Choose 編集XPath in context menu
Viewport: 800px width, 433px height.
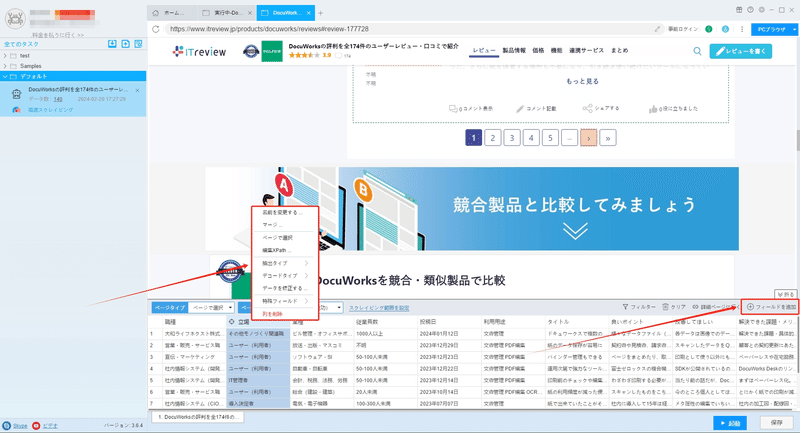coord(276,250)
